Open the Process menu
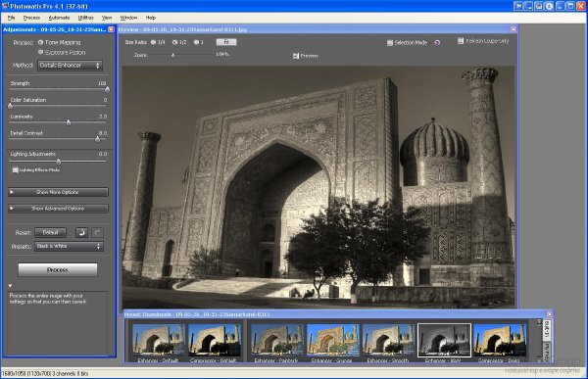 (31, 18)
